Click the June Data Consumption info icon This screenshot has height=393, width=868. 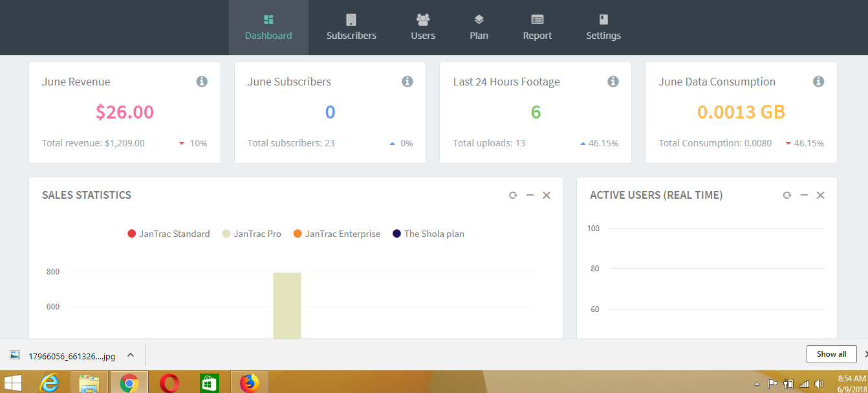[x=818, y=82]
